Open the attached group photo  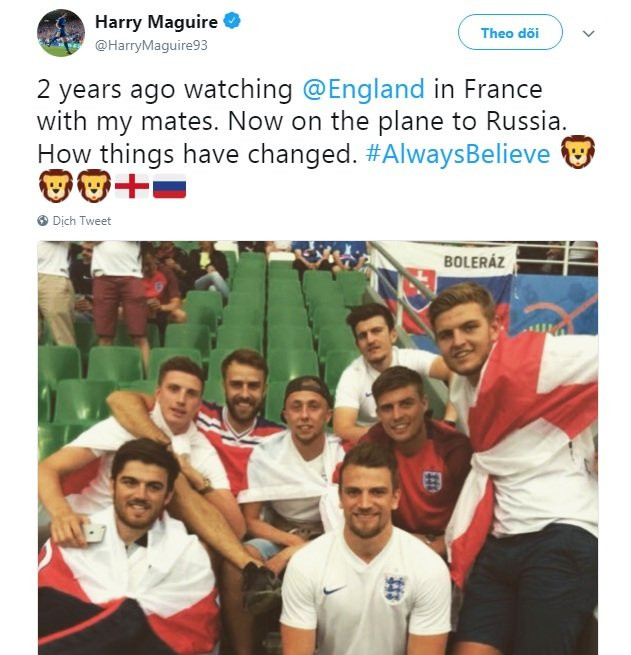click(x=317, y=450)
